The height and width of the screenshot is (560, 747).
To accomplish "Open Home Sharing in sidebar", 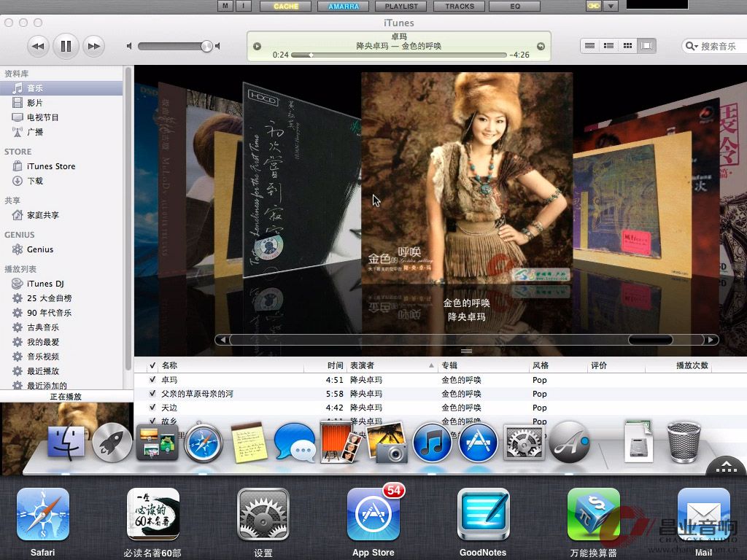I will pos(61,215).
